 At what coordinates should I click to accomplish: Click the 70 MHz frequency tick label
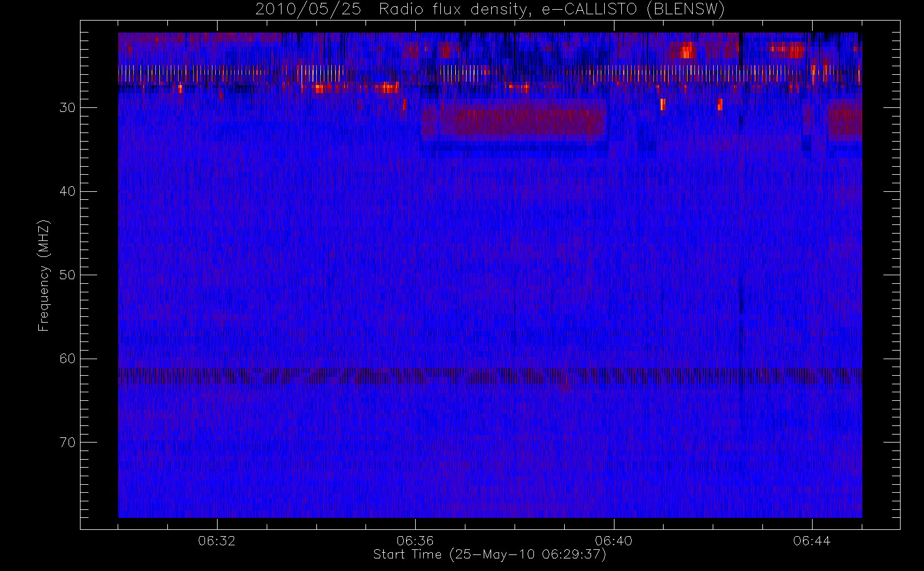67,443
